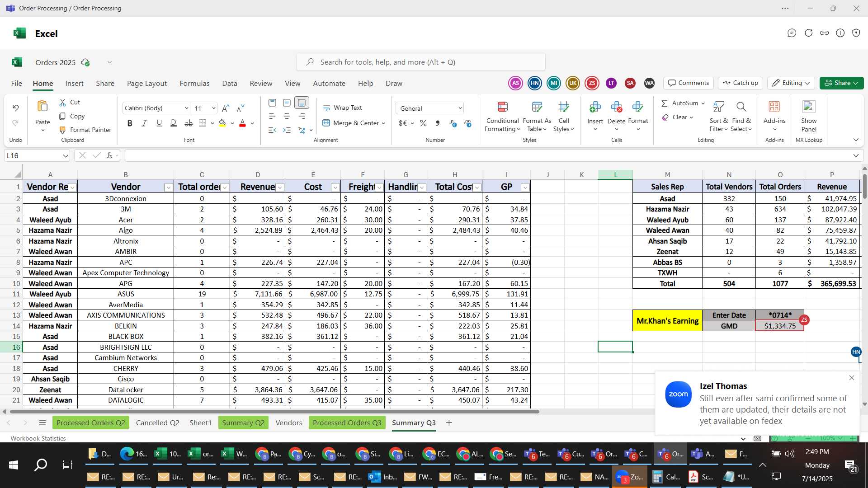The height and width of the screenshot is (488, 868).
Task: Click the Comments button
Action: pyautogui.click(x=689, y=83)
